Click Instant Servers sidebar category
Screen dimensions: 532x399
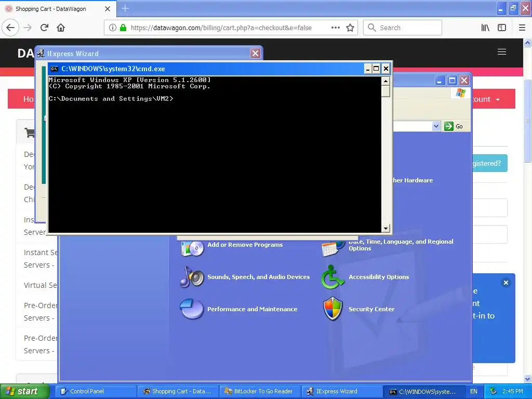[x=41, y=259]
